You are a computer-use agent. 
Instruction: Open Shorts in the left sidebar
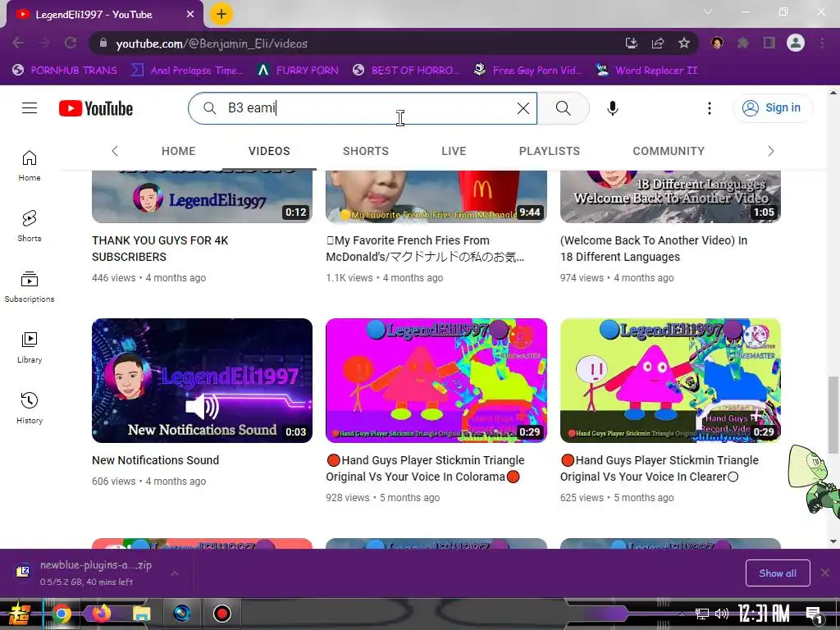(x=30, y=226)
